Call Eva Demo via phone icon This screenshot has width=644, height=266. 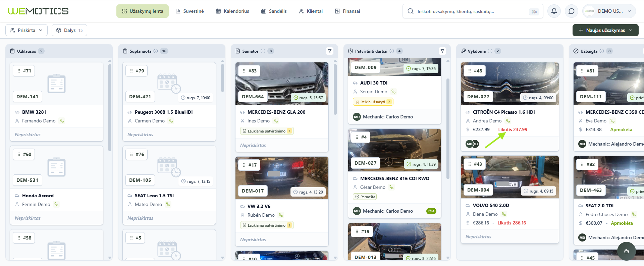coord(612,121)
